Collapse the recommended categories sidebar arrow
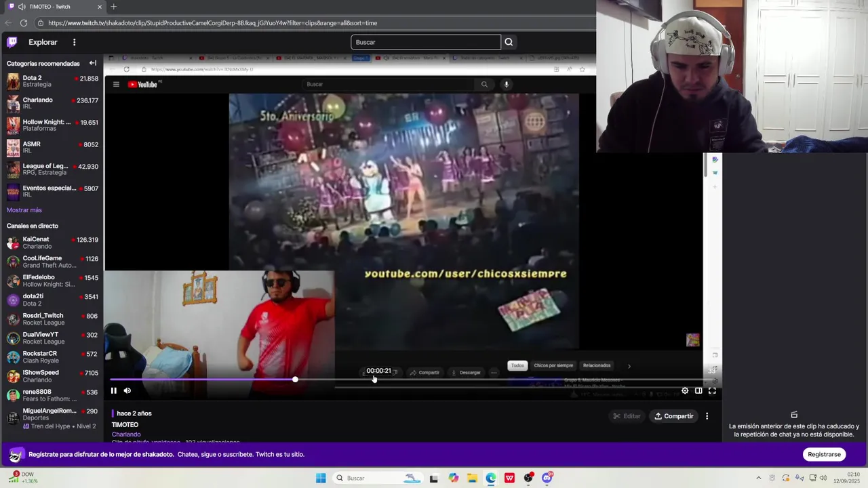This screenshot has height=488, width=868. pyautogui.click(x=93, y=63)
